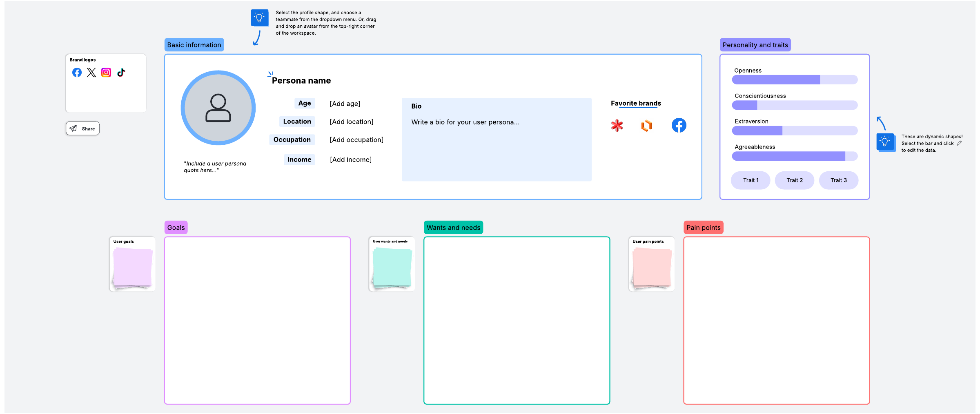980x414 pixels.
Task: Click the Pain points section label
Action: pos(703,228)
